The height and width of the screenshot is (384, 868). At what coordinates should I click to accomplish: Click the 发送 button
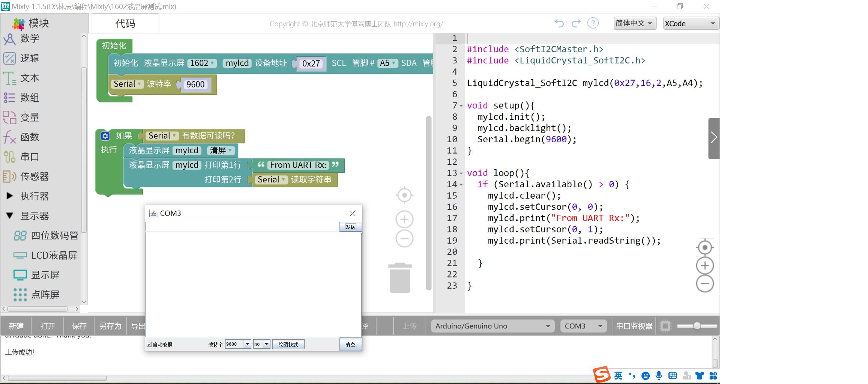click(350, 227)
